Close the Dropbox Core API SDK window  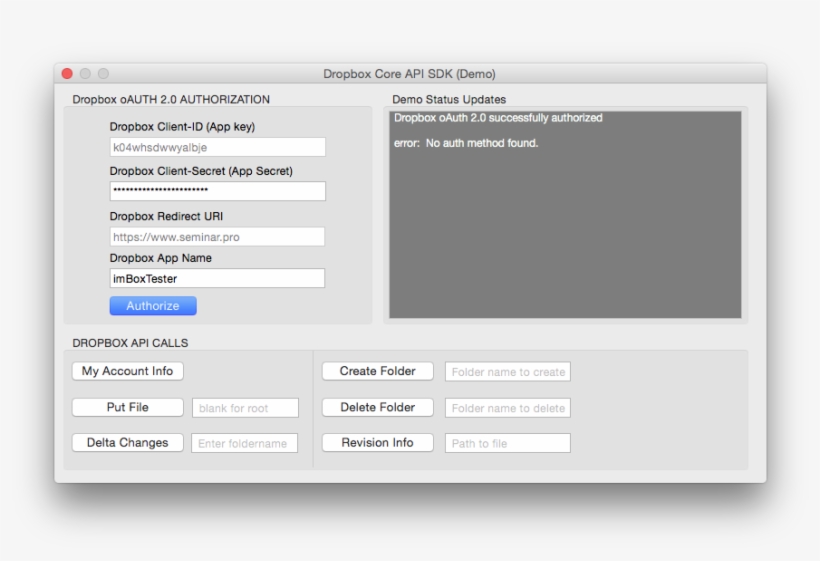tap(67, 74)
